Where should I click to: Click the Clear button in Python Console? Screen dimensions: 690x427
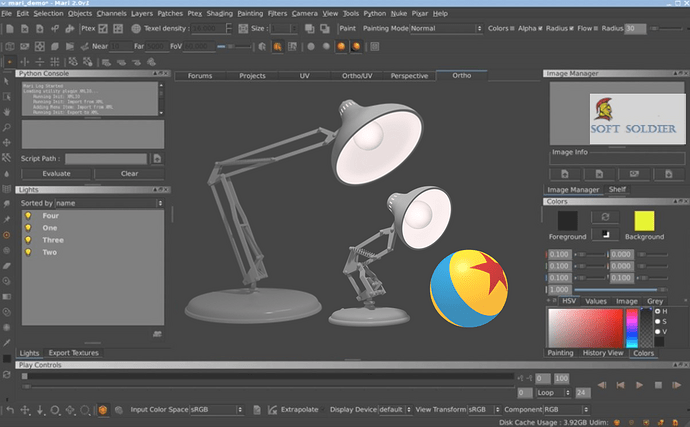(129, 173)
